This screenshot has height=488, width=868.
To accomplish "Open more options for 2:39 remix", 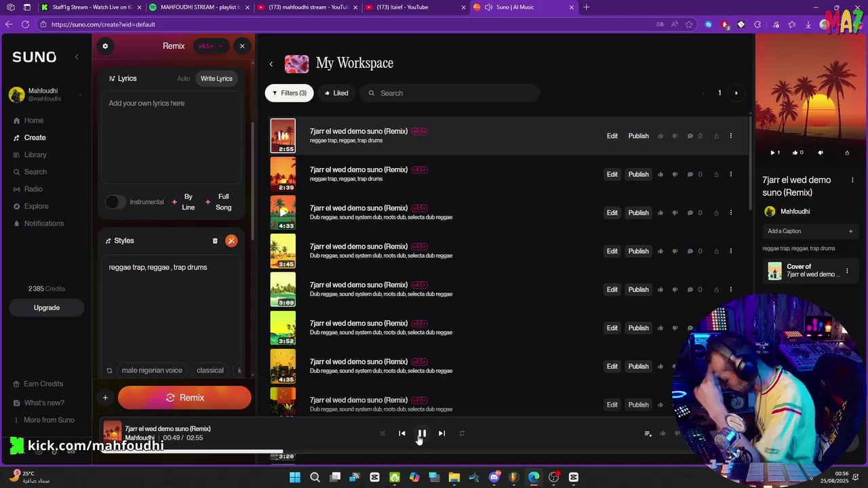I will tap(730, 174).
